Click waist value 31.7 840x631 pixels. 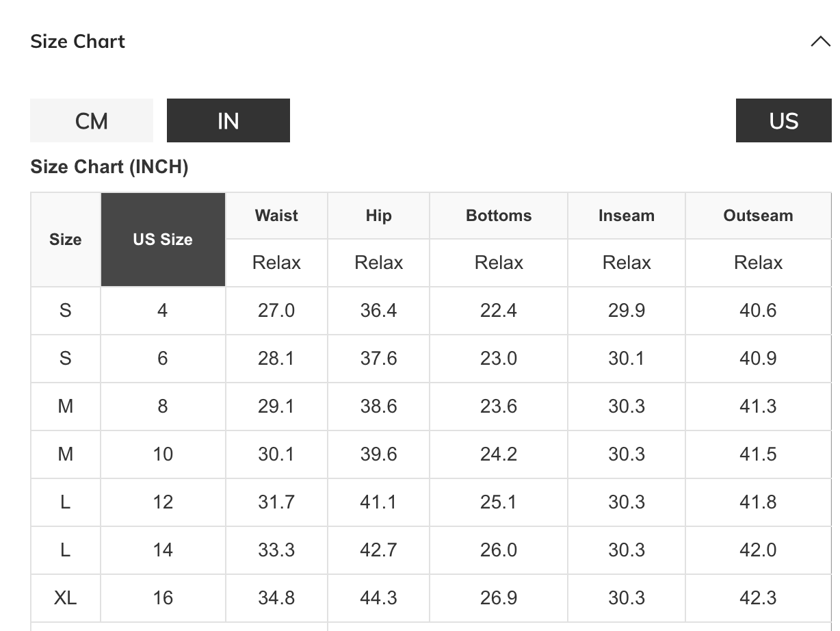pyautogui.click(x=276, y=502)
